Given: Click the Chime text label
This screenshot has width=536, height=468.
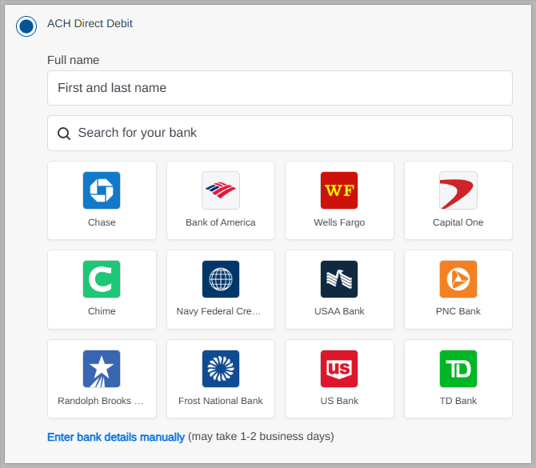Looking at the screenshot, I should 102,311.
